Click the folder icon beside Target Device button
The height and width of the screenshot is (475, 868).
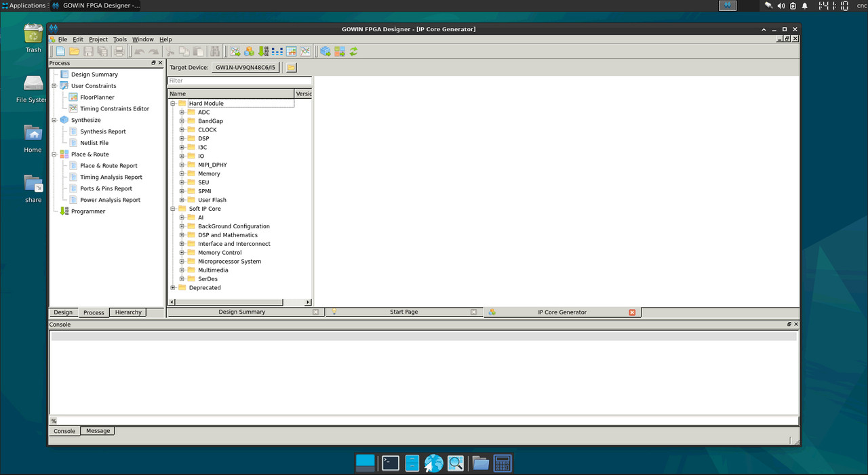click(291, 68)
